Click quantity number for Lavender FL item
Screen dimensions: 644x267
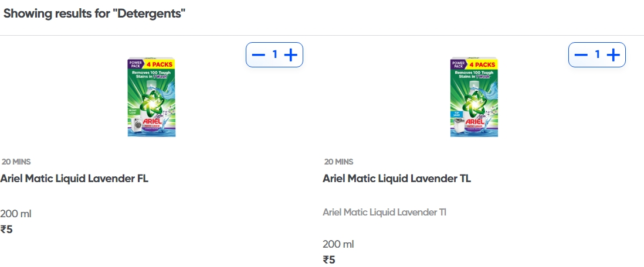[274, 55]
